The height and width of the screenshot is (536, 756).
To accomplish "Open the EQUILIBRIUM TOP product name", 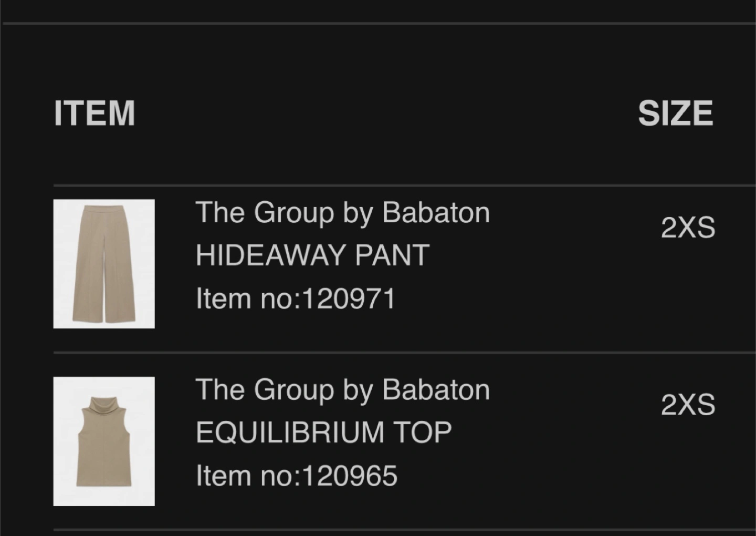I will [x=323, y=433].
